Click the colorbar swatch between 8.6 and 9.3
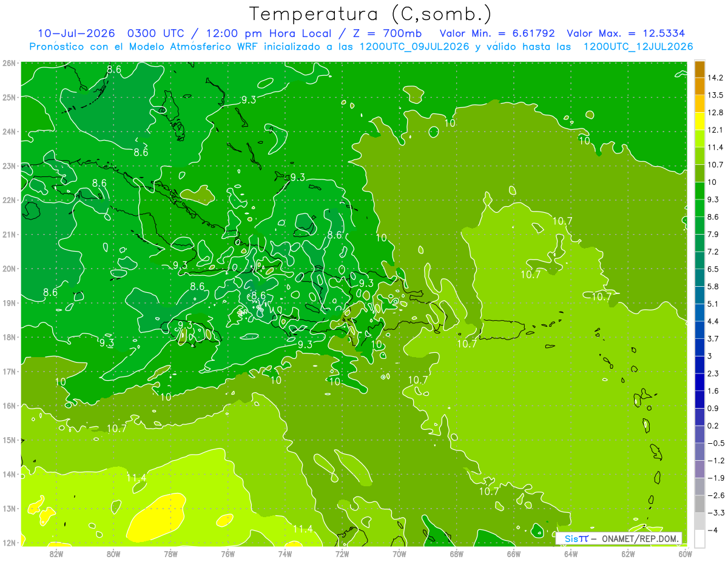This screenshot has height=562, width=728. (700, 208)
